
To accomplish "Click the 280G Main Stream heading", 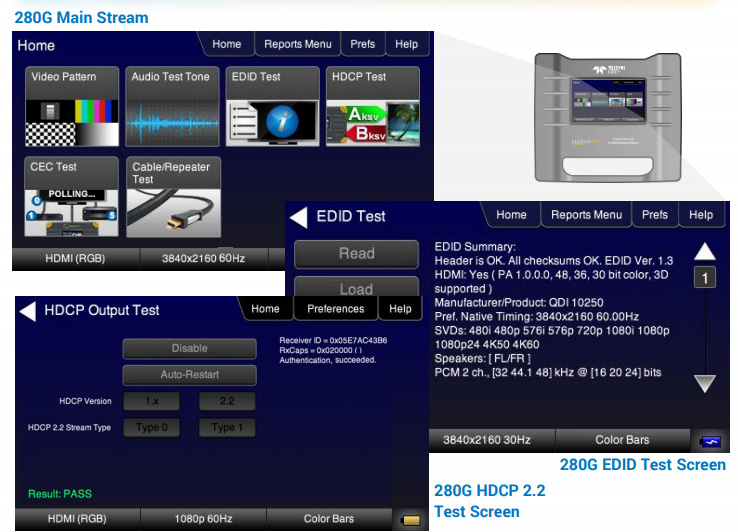I will click(81, 18).
